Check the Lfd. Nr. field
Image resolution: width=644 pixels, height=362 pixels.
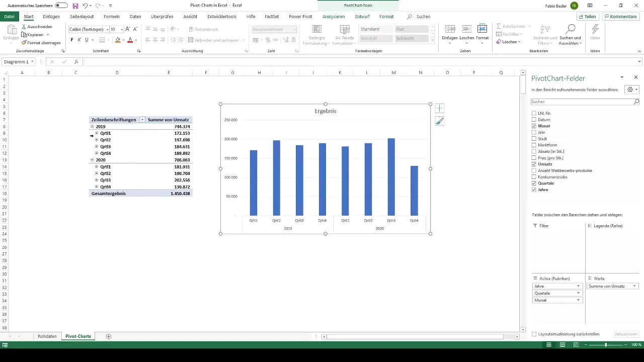[x=534, y=113]
